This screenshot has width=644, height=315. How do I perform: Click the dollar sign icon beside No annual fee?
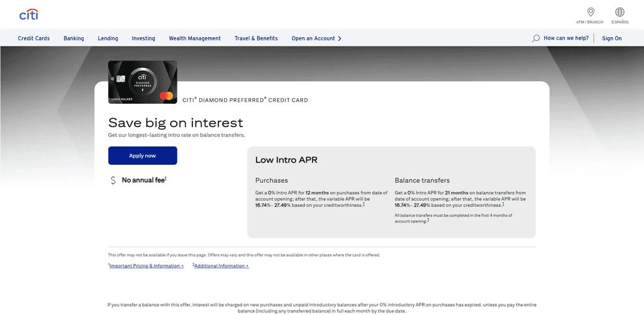pos(113,180)
